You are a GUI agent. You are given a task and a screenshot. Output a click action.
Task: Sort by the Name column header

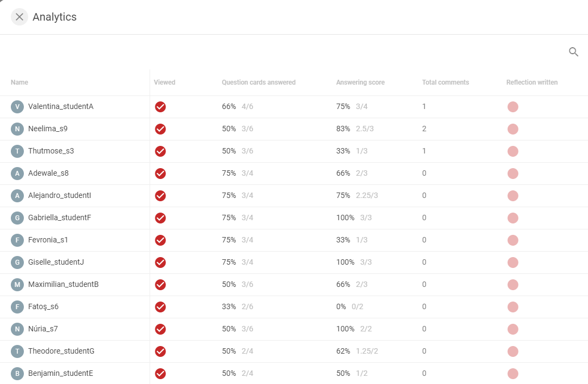(x=20, y=82)
